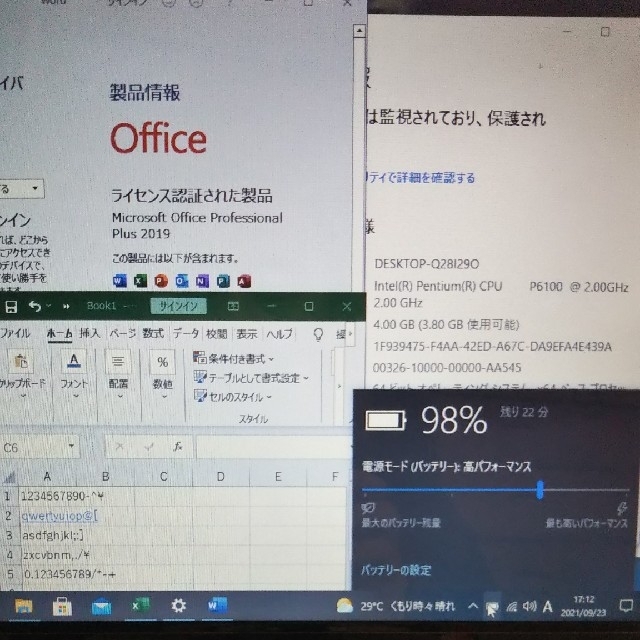Open the 数式 ribbon tab
Image resolution: width=640 pixels, height=640 pixels.
click(x=153, y=334)
